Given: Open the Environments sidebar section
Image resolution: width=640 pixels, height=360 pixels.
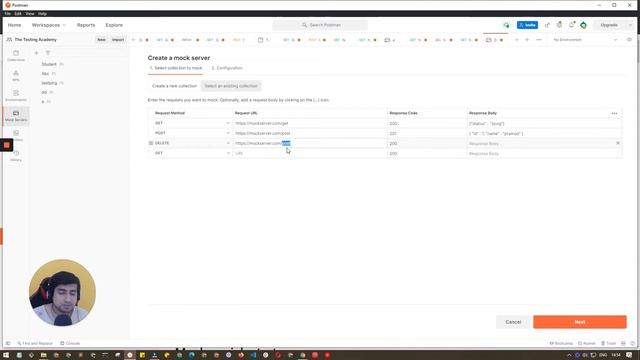Looking at the screenshot, I should coord(16,96).
